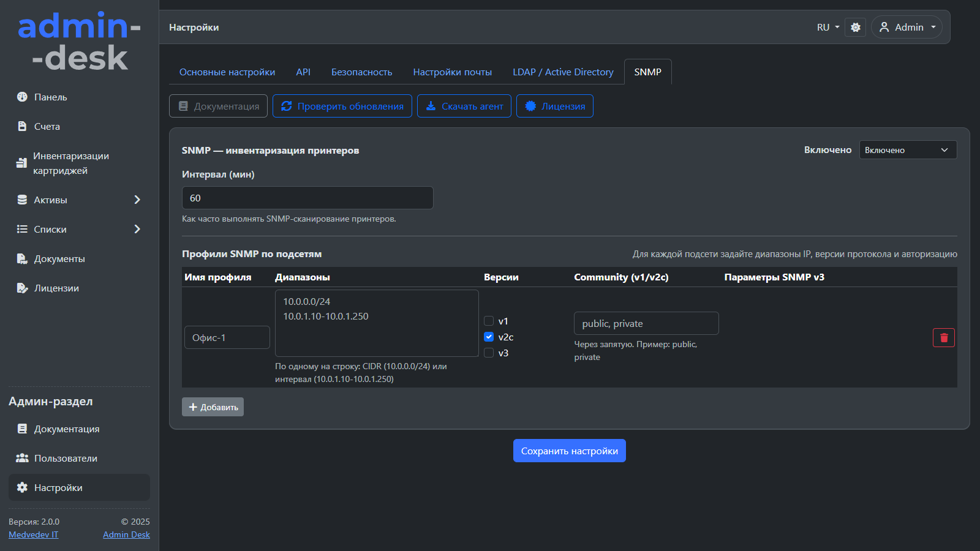Open the Medvedev IT footer link
The height and width of the screenshot is (551, 980).
pos(34,534)
